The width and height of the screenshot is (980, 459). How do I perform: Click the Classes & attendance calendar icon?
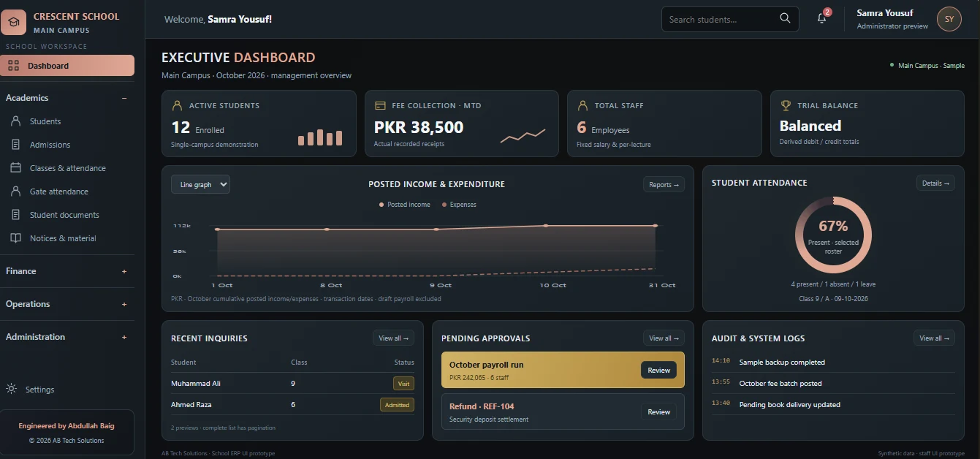click(15, 168)
